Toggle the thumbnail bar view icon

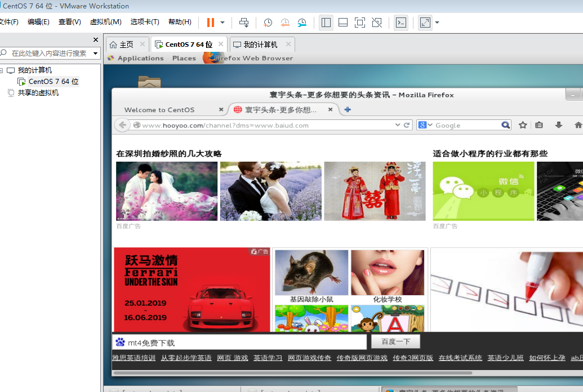tap(343, 23)
